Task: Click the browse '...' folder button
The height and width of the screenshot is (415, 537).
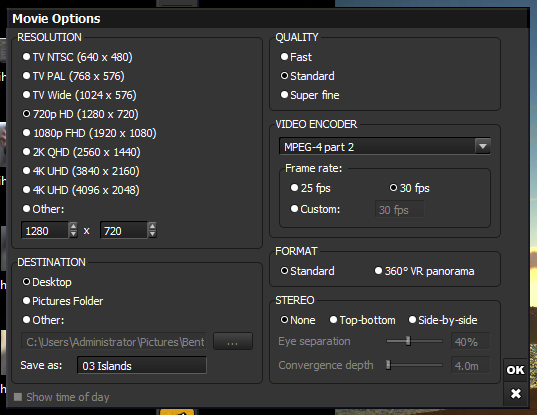Action: (233, 341)
